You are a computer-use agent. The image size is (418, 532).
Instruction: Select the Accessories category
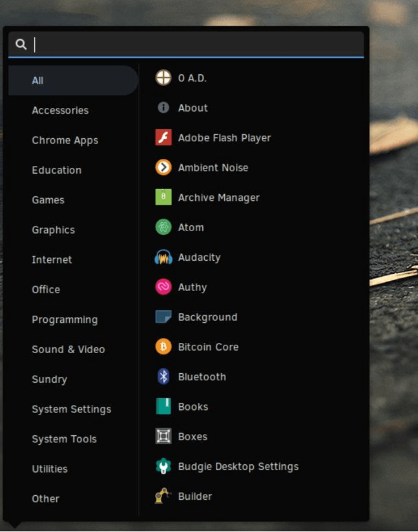click(60, 110)
